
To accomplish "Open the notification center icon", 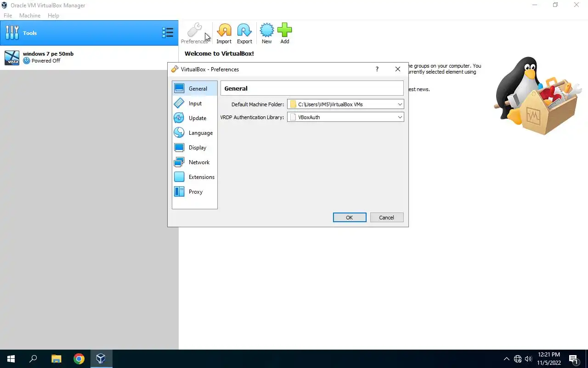I will click(x=573, y=359).
